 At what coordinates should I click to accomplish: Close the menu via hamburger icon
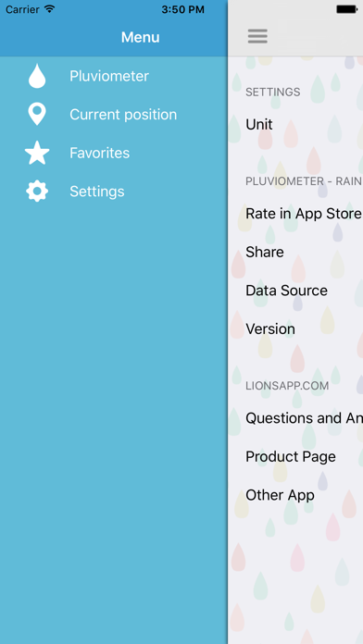pyautogui.click(x=257, y=37)
